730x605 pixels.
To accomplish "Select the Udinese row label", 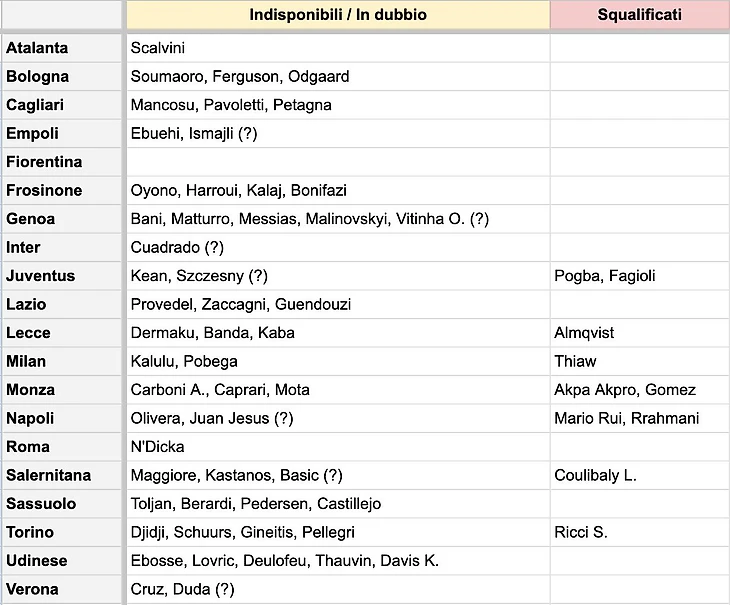I will click(61, 560).
